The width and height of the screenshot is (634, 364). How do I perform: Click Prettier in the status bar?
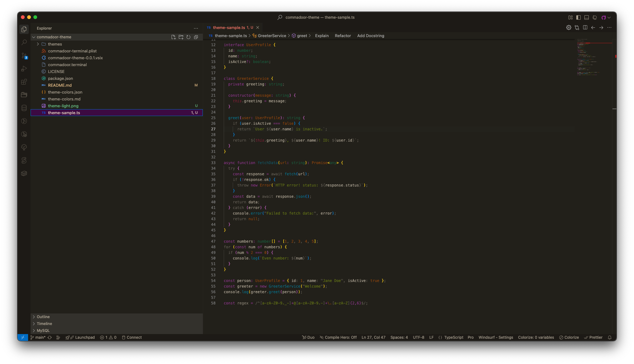coord(593,337)
